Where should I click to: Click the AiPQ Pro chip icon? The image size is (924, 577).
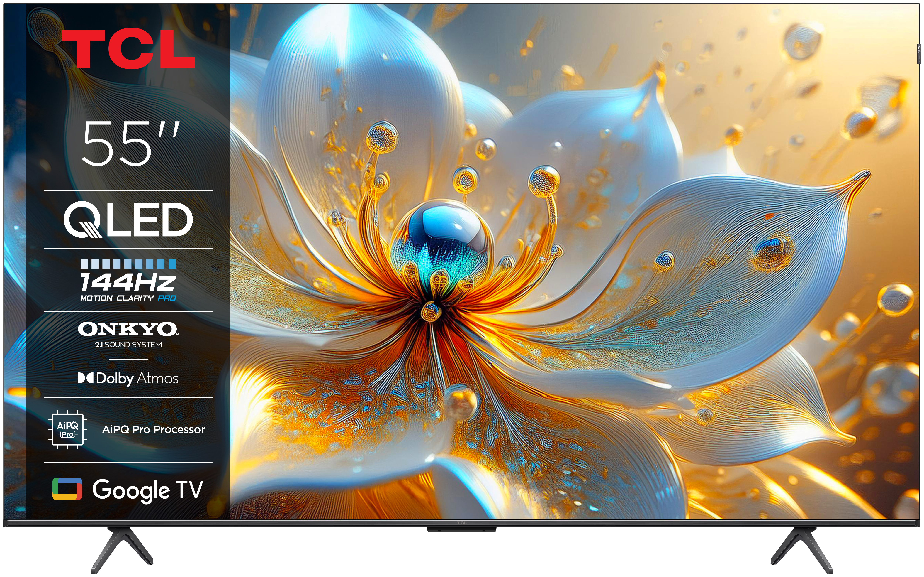(x=67, y=429)
